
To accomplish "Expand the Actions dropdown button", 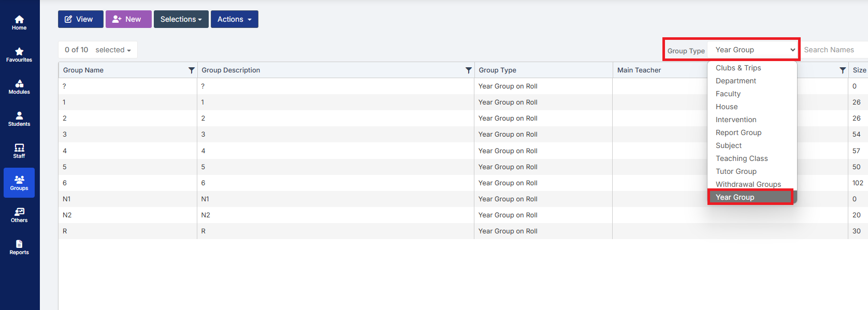I will 234,19.
